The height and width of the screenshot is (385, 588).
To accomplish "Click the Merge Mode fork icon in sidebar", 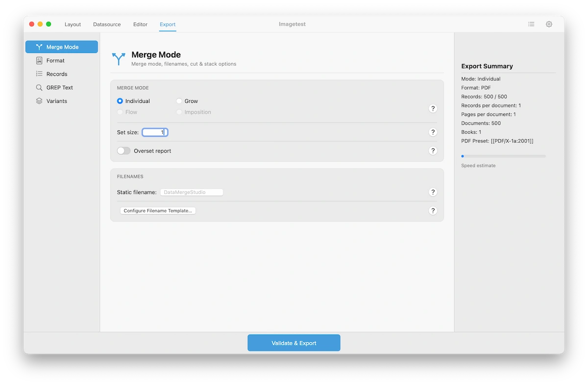I will (39, 47).
